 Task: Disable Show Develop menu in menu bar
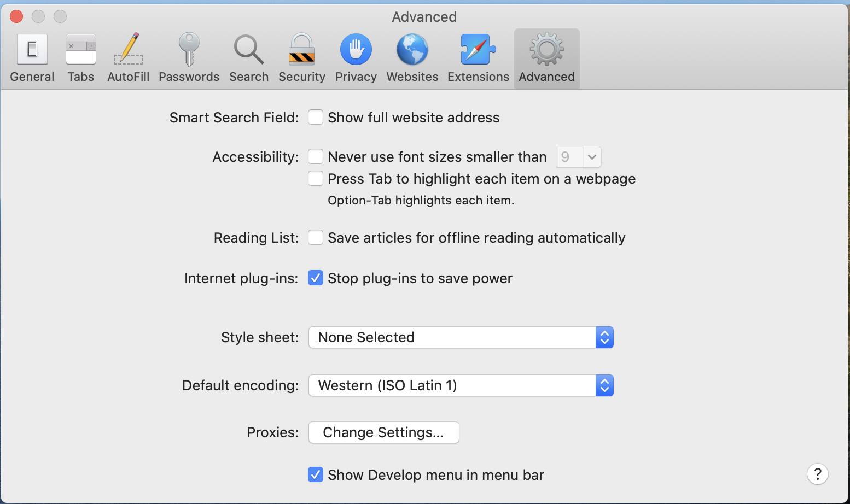[x=316, y=475]
